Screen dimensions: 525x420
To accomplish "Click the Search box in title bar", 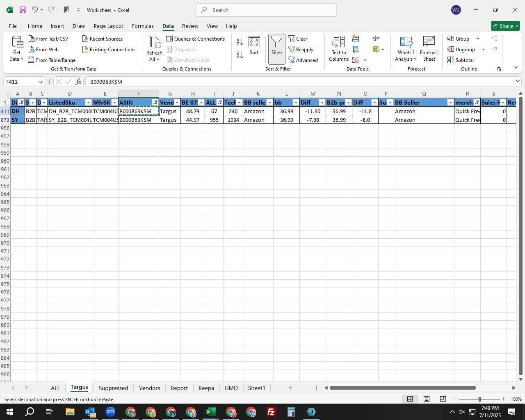I will pyautogui.click(x=266, y=10).
